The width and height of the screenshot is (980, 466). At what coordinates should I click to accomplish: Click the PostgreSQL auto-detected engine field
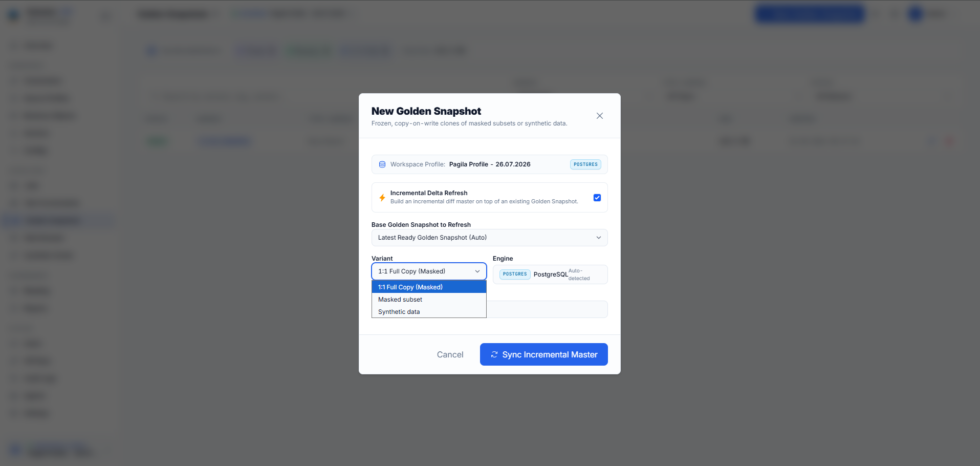(x=550, y=274)
